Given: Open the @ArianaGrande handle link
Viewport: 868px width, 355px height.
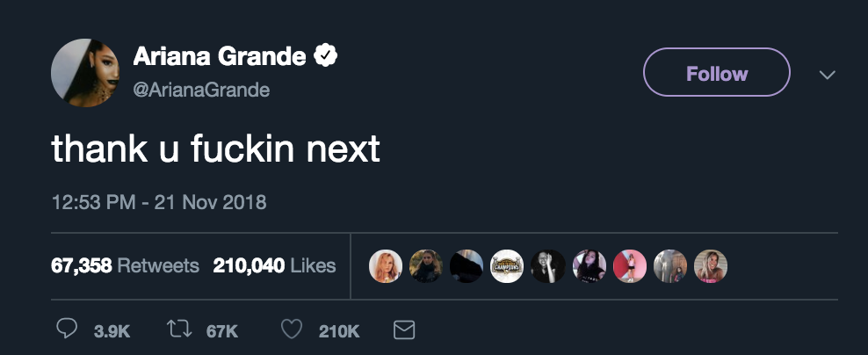Looking at the screenshot, I should point(201,91).
